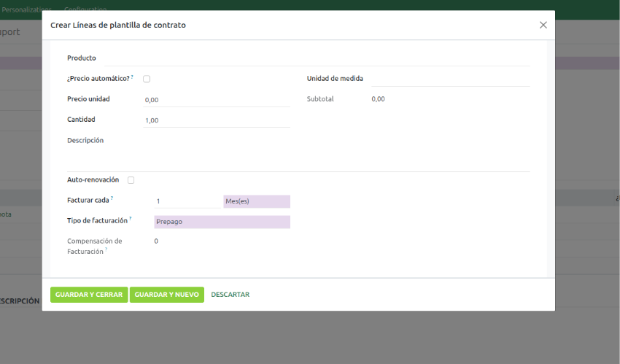Open the Producto selection field
The image size is (620, 364).
pos(317,58)
